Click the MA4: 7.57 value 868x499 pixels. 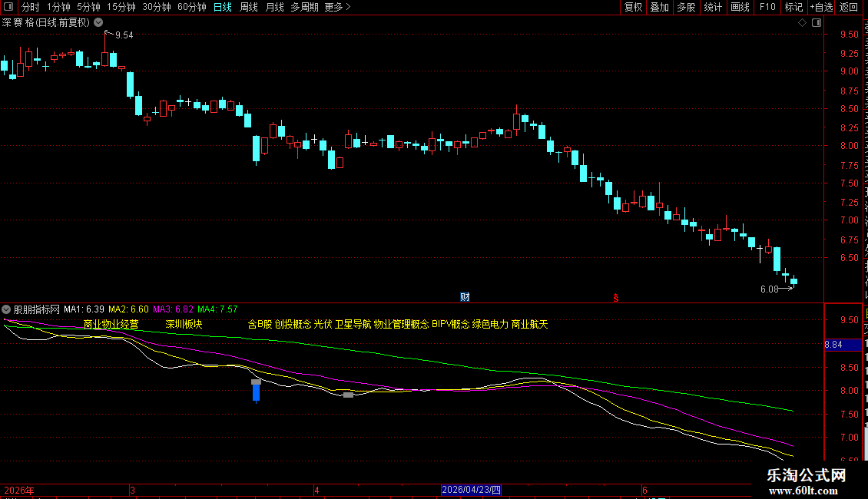[x=217, y=309]
